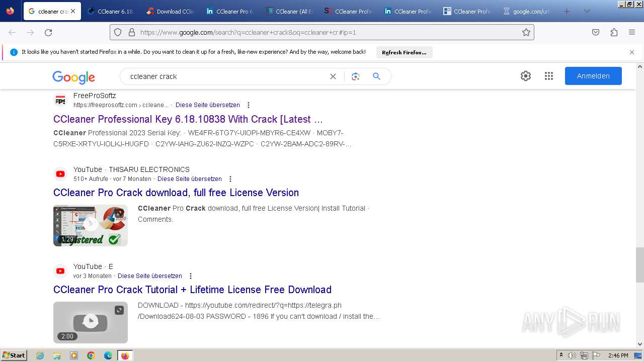Open CCleaner Professional Key 6.18.10838 result
Image resolution: width=644 pixels, height=362 pixels.
point(188,119)
